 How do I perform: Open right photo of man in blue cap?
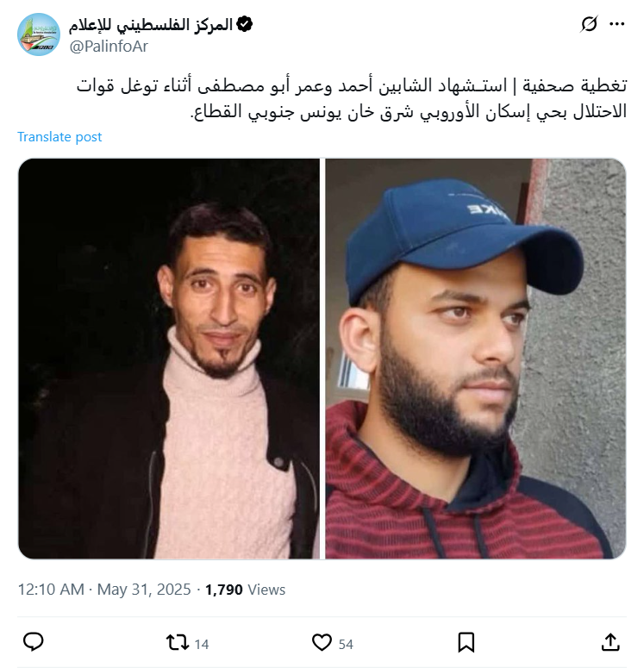(x=476, y=359)
